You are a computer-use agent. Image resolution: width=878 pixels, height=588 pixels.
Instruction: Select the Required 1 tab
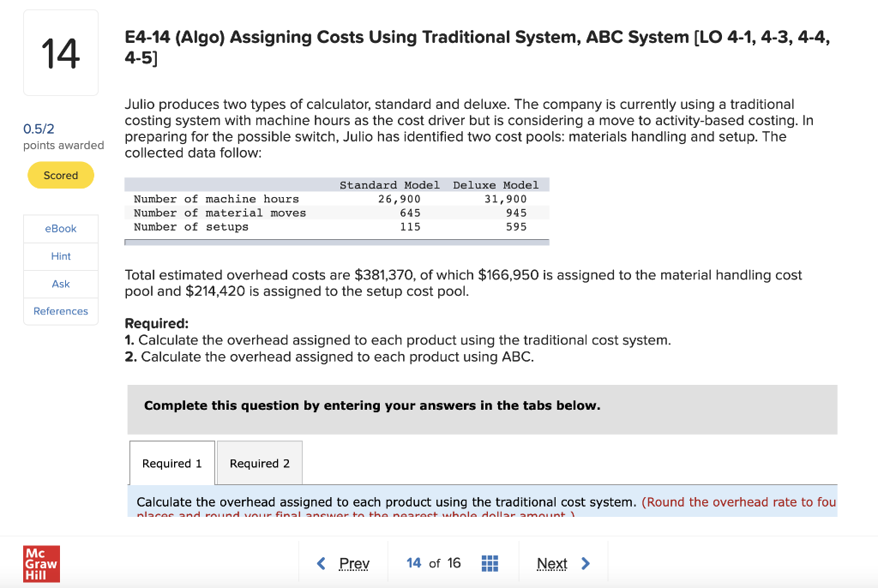pyautogui.click(x=171, y=463)
